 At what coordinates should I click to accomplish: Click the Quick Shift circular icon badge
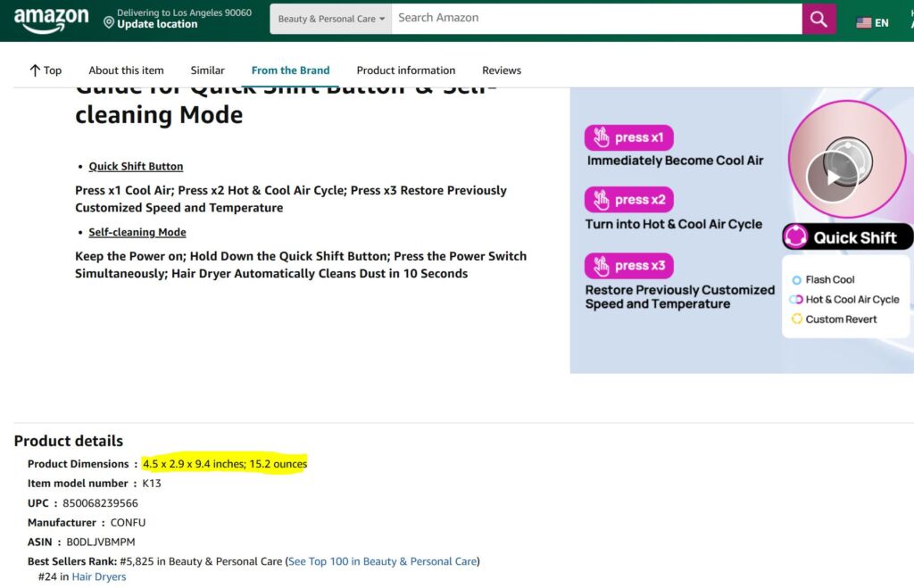coord(795,237)
